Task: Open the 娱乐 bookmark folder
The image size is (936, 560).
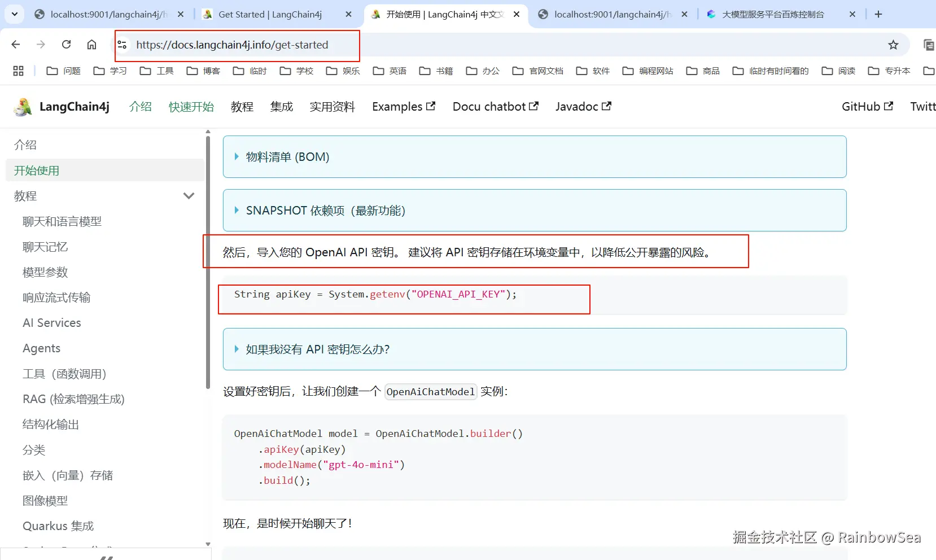Action: [x=343, y=71]
